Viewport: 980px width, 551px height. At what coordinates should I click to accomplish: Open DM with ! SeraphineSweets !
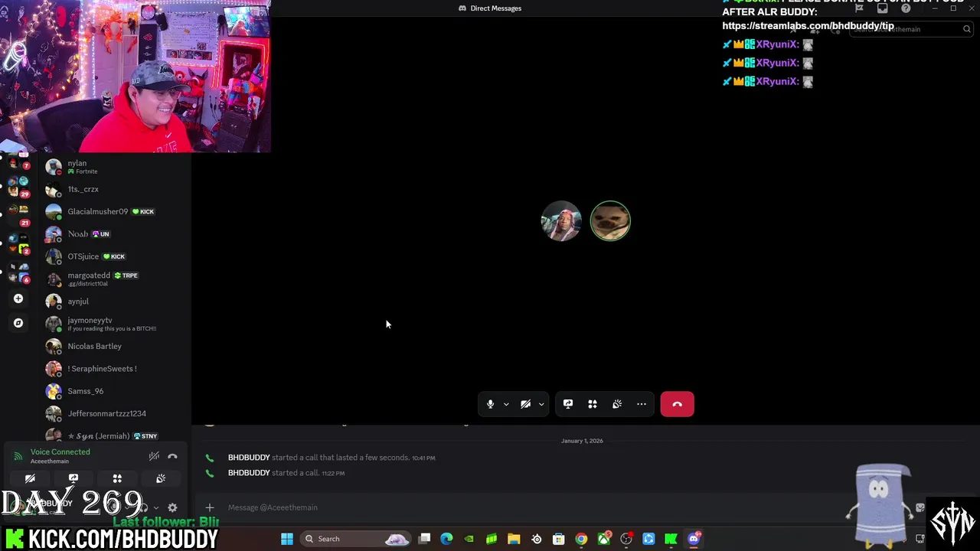pos(115,369)
